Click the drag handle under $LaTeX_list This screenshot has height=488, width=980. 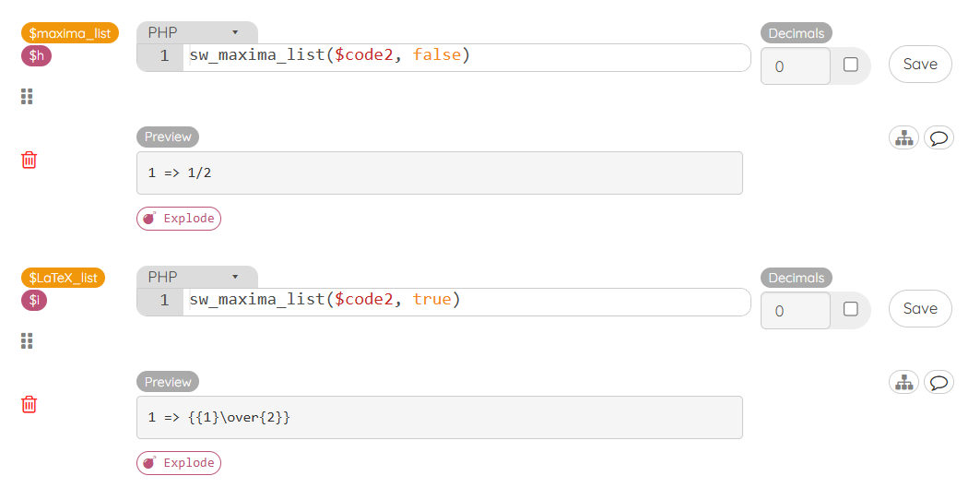click(x=26, y=341)
